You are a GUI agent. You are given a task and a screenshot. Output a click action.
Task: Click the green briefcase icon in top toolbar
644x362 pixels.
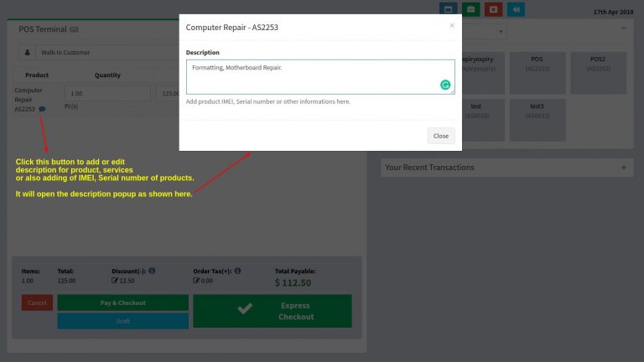click(471, 9)
